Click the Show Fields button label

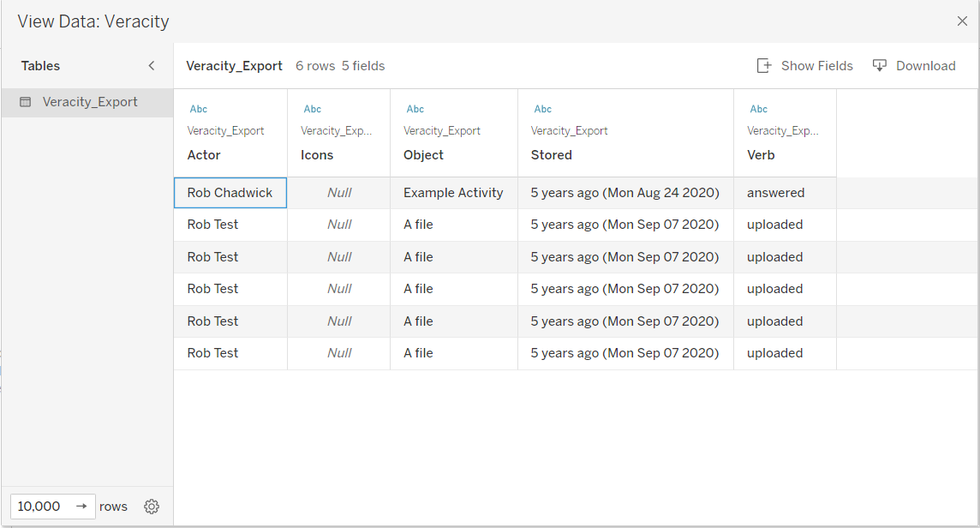816,66
